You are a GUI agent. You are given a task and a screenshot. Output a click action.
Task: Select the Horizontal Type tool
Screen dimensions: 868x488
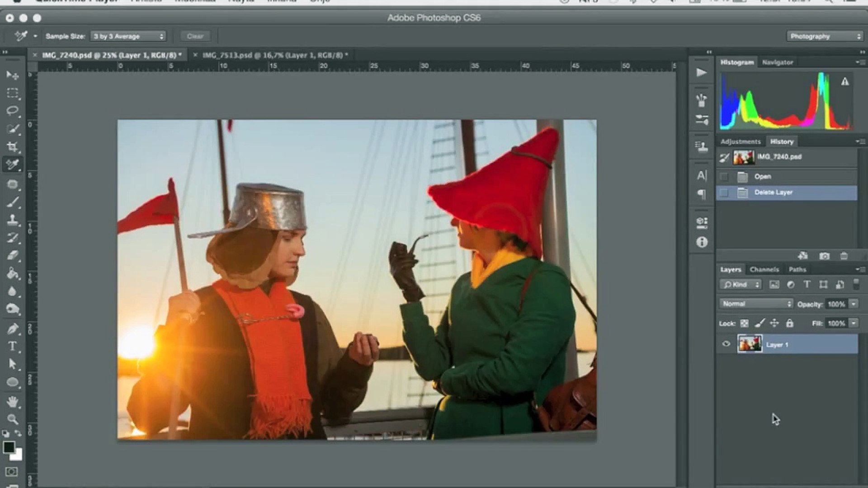pos(12,347)
